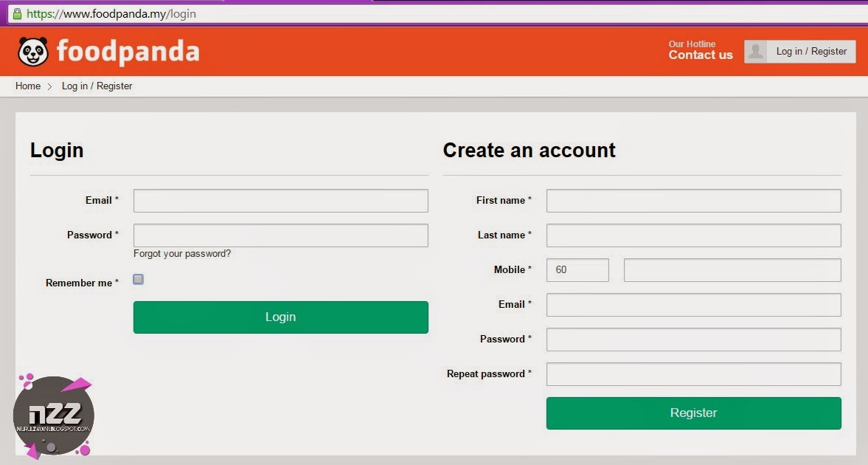Click the green Login button

point(281,317)
